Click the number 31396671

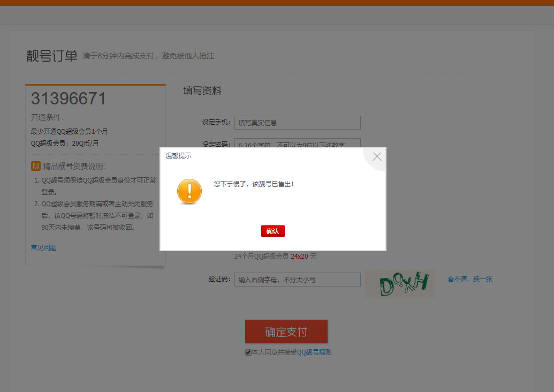coord(69,98)
